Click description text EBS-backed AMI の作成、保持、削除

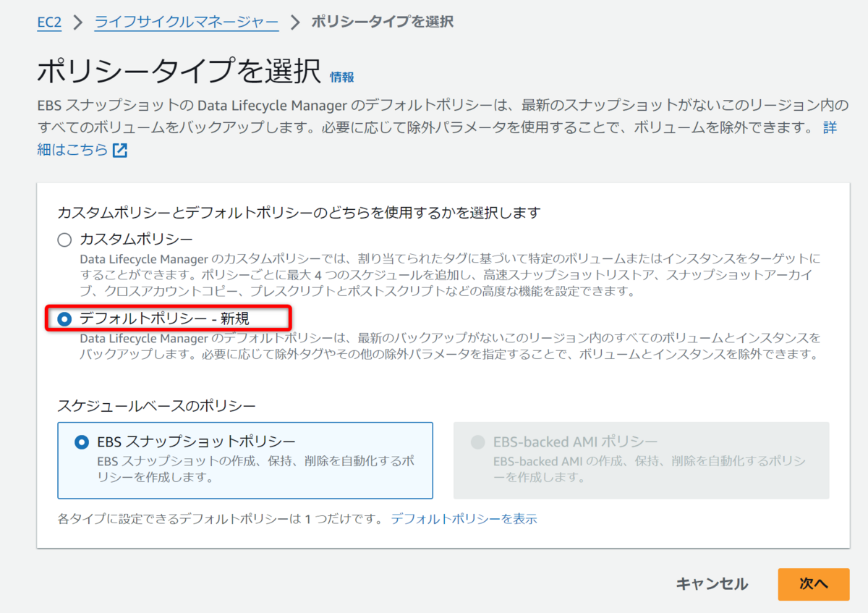[x=650, y=469]
